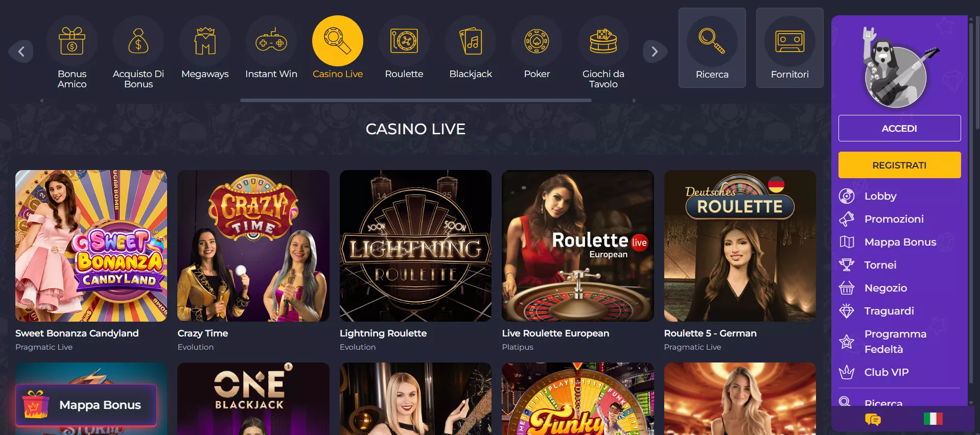
Task: Click the yellow REGISTRATI button
Action: [899, 165]
